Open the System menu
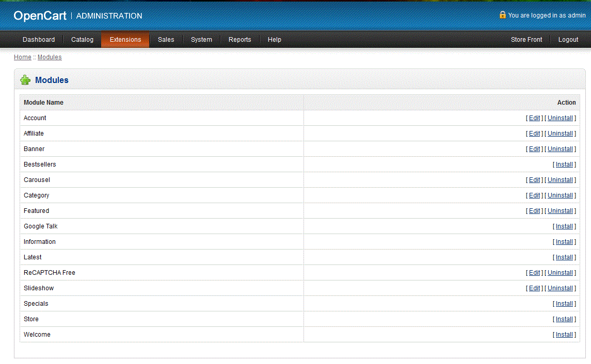Image resolution: width=591 pixels, height=364 pixels. click(201, 40)
